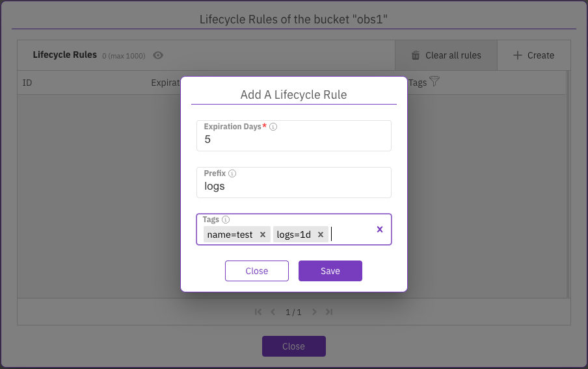This screenshot has width=588, height=369.
Task: Click the info icon beside Tags label
Action: click(226, 220)
